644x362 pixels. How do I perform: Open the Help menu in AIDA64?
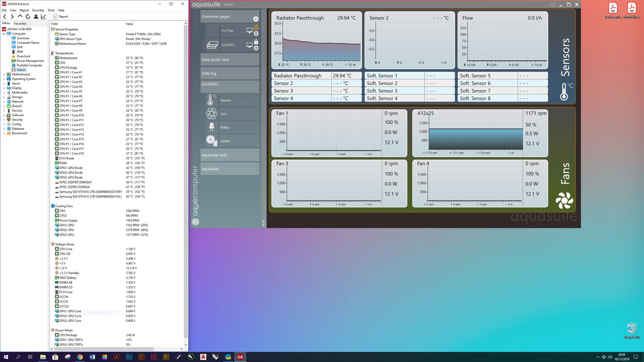(61, 10)
